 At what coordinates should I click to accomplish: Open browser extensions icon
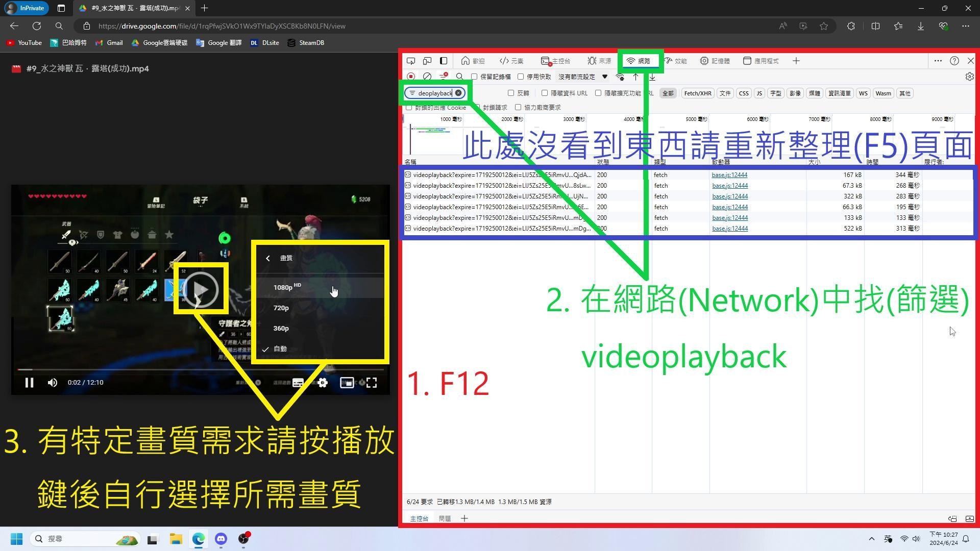click(x=851, y=26)
